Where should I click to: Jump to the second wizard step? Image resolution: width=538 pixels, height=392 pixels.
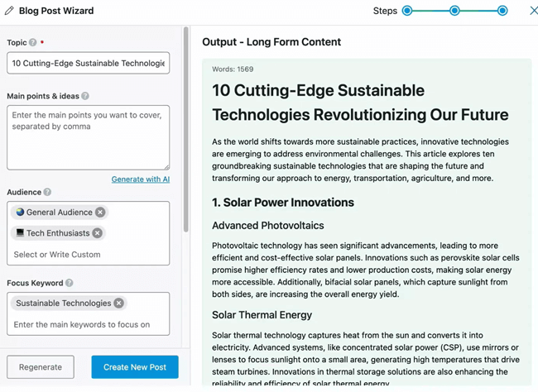pyautogui.click(x=454, y=11)
